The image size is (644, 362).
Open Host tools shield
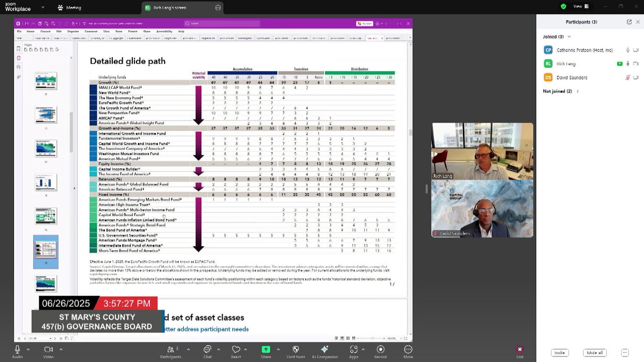(x=296, y=351)
